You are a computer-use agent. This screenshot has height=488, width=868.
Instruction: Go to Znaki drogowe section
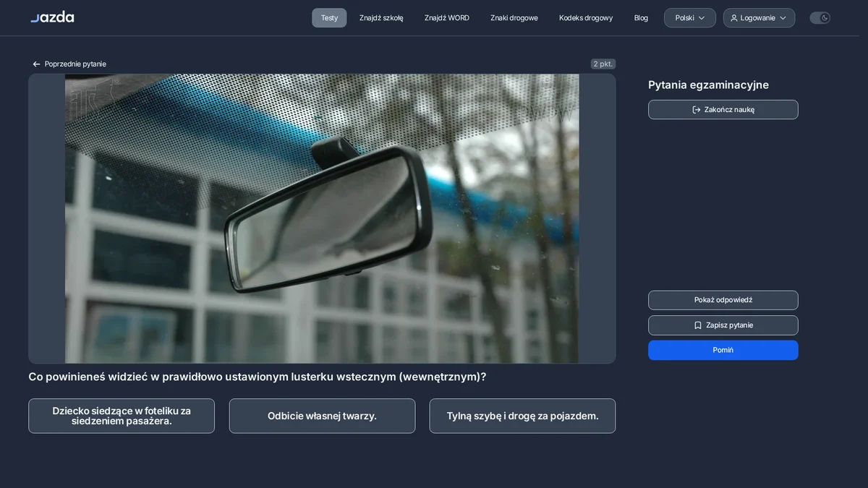(x=514, y=18)
